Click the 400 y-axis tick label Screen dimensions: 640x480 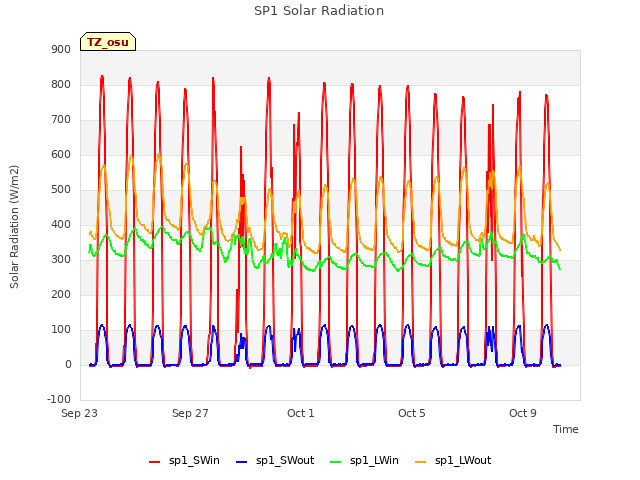pyautogui.click(x=61, y=224)
